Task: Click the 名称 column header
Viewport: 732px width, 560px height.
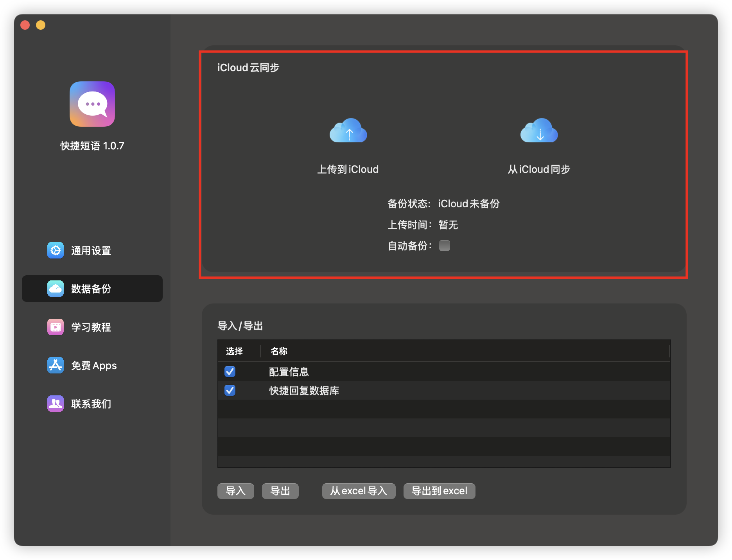Action: click(279, 351)
